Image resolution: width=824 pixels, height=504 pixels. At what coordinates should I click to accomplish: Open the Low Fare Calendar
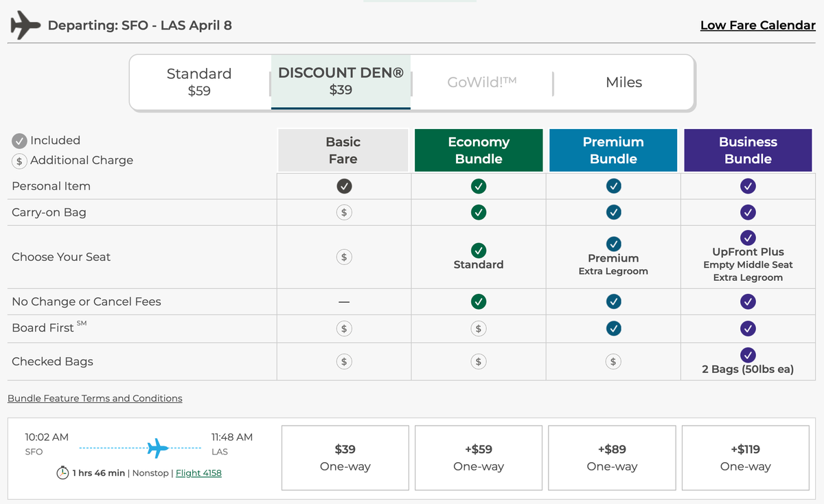pyautogui.click(x=757, y=25)
